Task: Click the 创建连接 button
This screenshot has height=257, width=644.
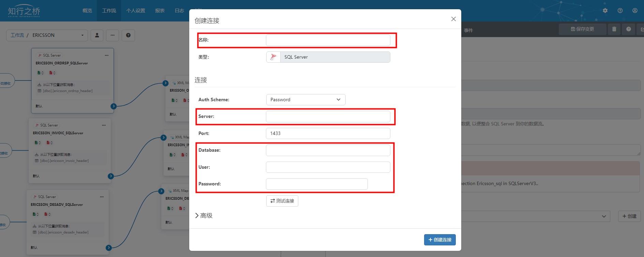Action: coord(439,240)
